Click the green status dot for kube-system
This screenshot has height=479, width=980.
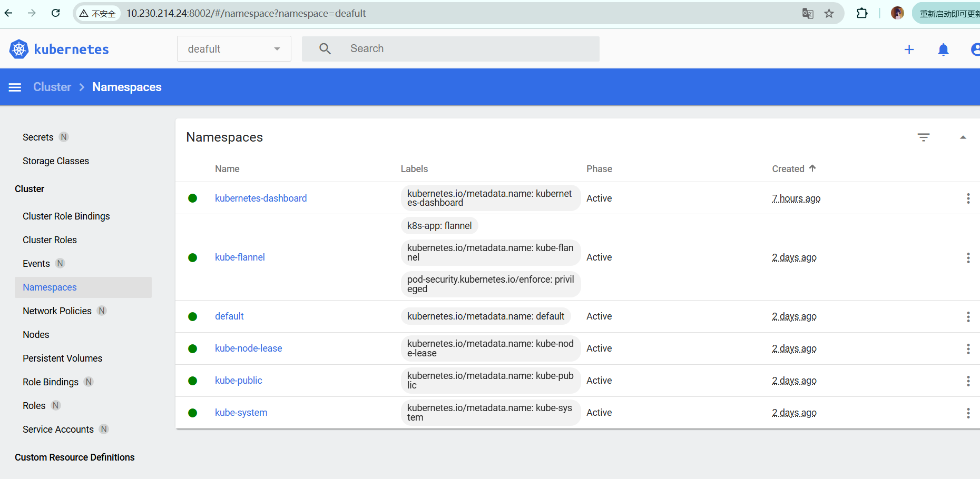coord(193,413)
